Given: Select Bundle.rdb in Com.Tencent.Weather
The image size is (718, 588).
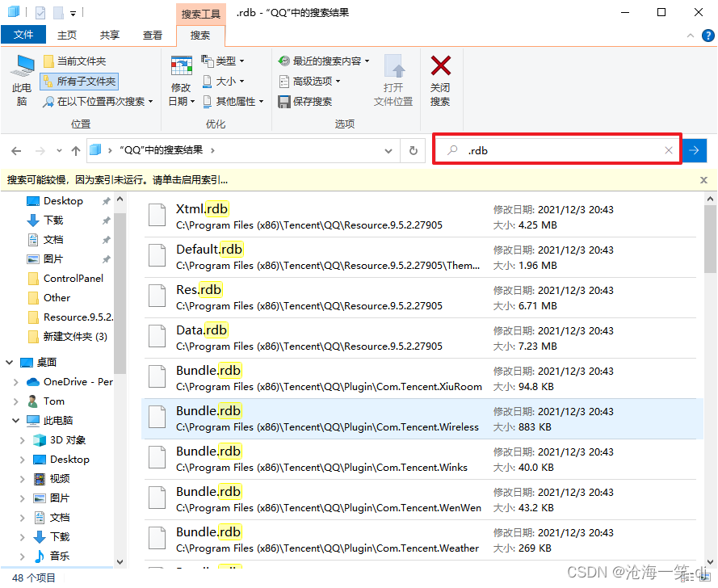Looking at the screenshot, I should [x=420, y=540].
